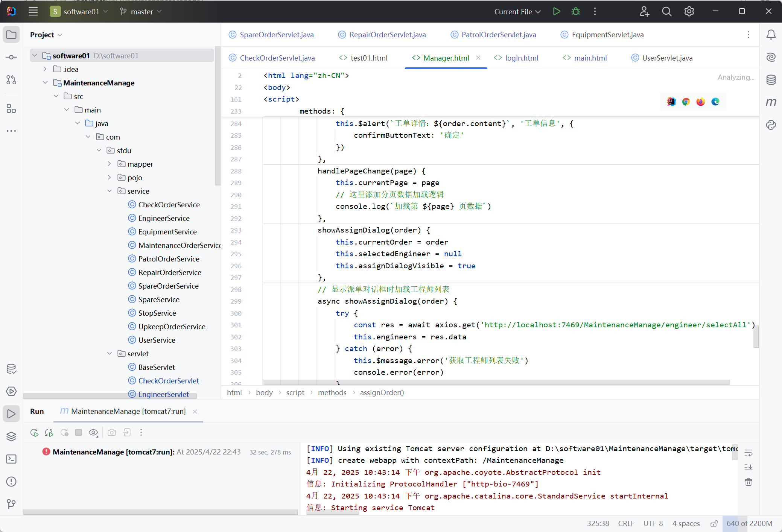
Task: Collapse the service folder in tree
Action: click(x=110, y=191)
